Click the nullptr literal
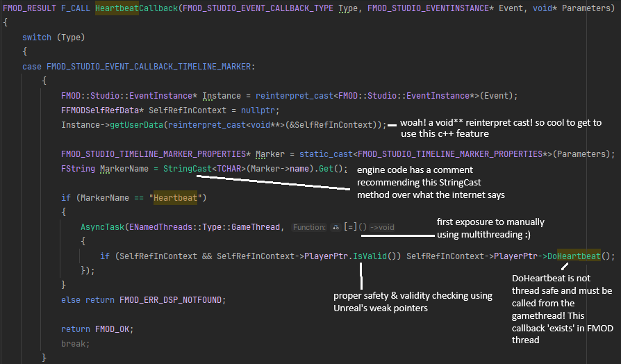621x364 pixels. [258, 110]
